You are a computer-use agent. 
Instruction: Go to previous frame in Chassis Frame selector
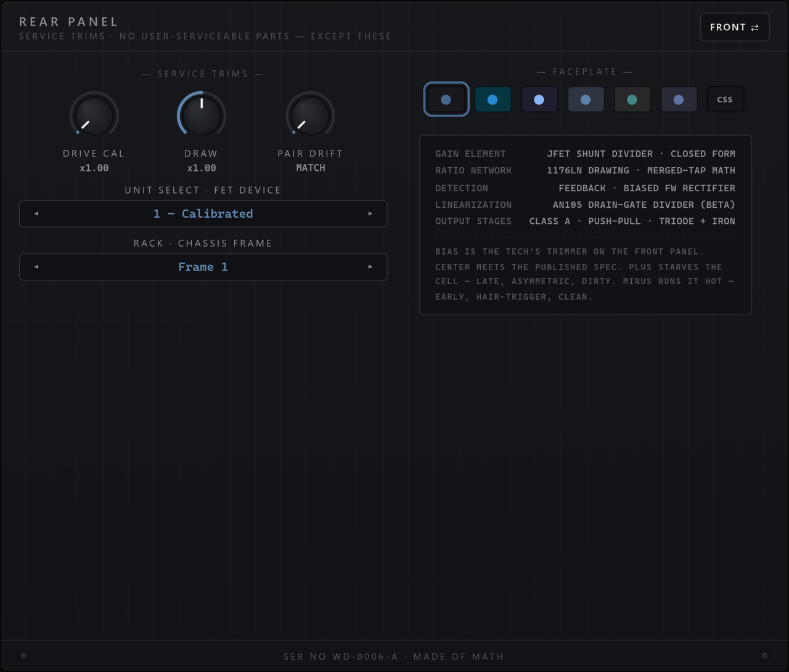tap(36, 267)
